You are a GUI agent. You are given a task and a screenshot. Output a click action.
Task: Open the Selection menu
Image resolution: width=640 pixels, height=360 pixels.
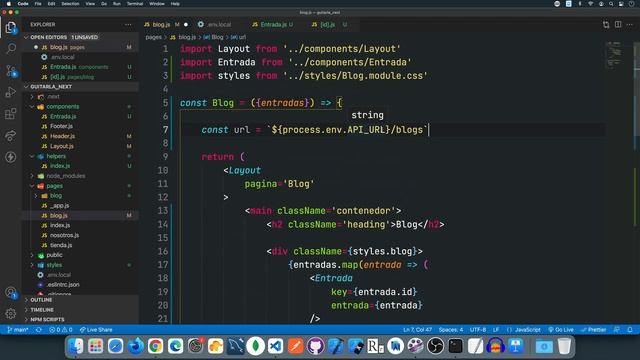[x=70, y=4]
